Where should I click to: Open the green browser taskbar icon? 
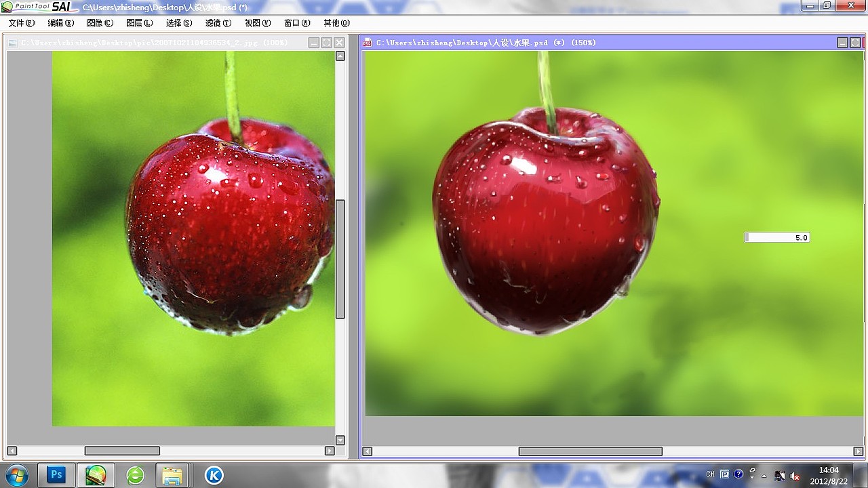pos(136,475)
